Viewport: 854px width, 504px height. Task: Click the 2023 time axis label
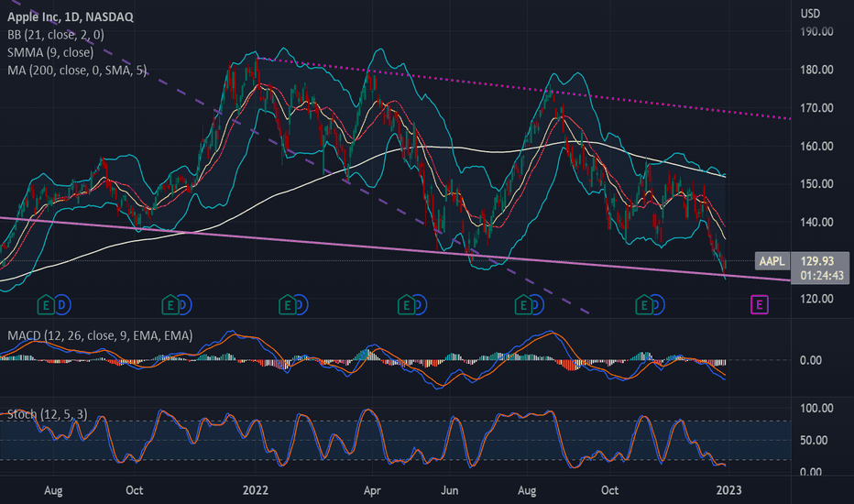(728, 490)
